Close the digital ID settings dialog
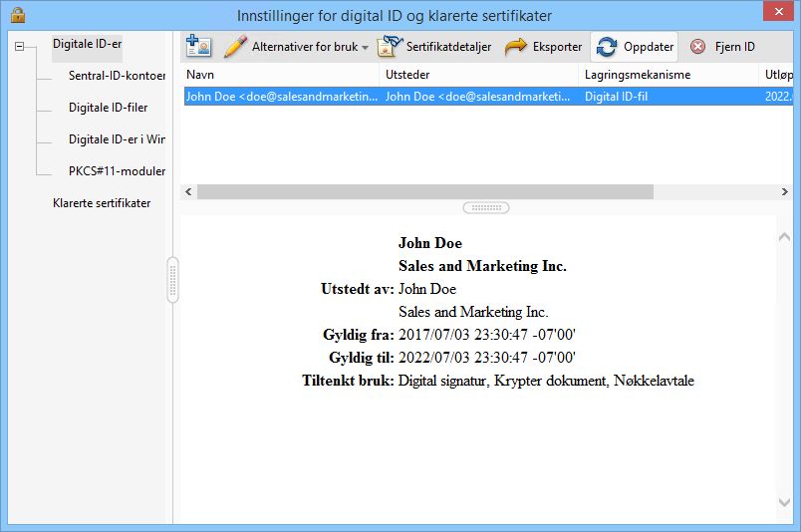This screenshot has height=532, width=801. point(778,11)
